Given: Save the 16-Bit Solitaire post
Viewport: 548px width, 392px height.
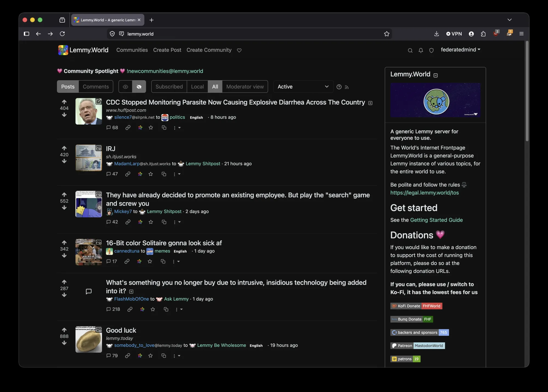Looking at the screenshot, I should (150, 261).
